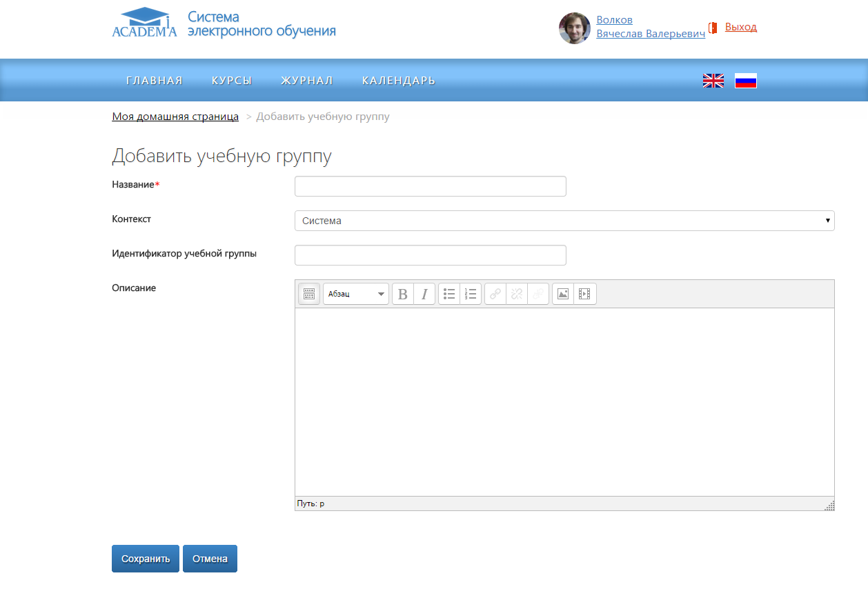Click the Отмена button

click(210, 559)
